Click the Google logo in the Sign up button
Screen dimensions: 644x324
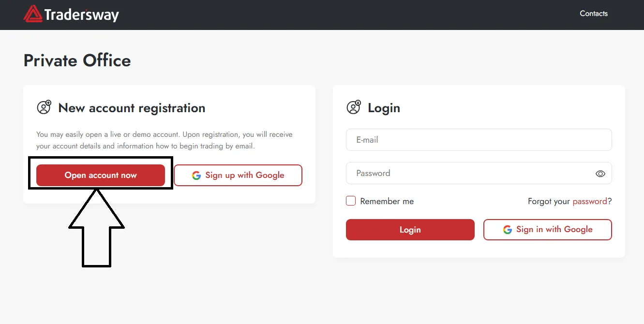(x=196, y=176)
